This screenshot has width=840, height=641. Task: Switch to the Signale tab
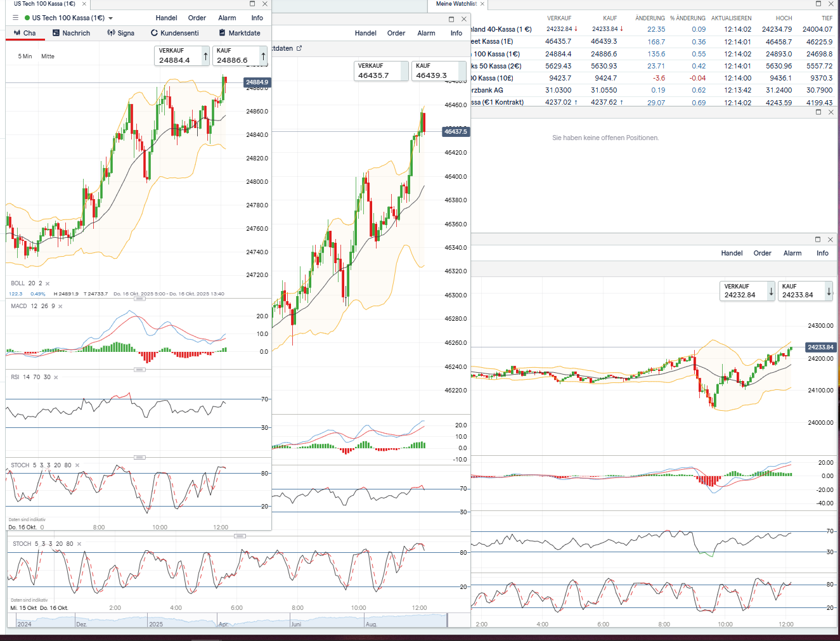click(x=120, y=33)
